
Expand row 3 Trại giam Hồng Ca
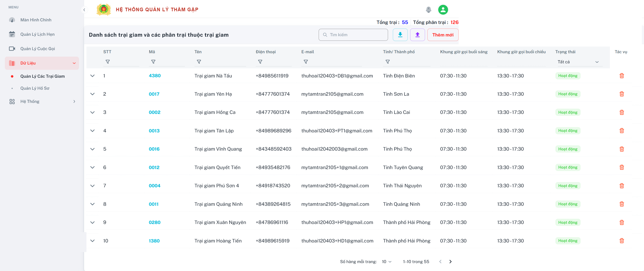92,112
